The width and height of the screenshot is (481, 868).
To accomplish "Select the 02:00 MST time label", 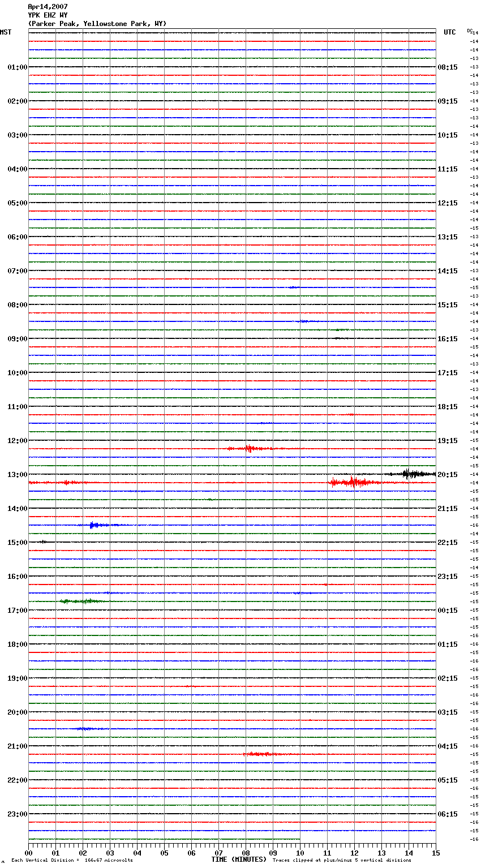I will pos(17,101).
